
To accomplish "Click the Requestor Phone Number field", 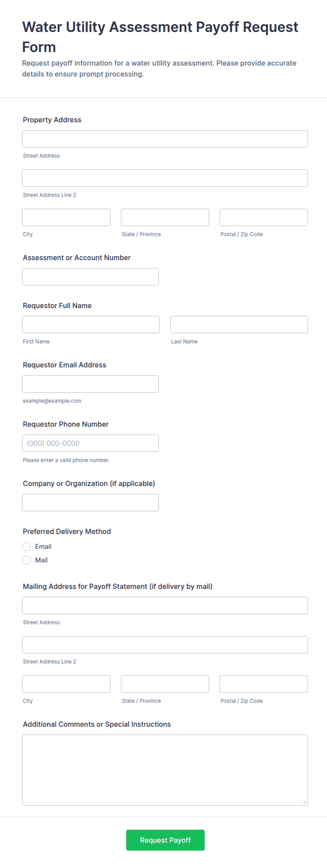I will (x=90, y=443).
